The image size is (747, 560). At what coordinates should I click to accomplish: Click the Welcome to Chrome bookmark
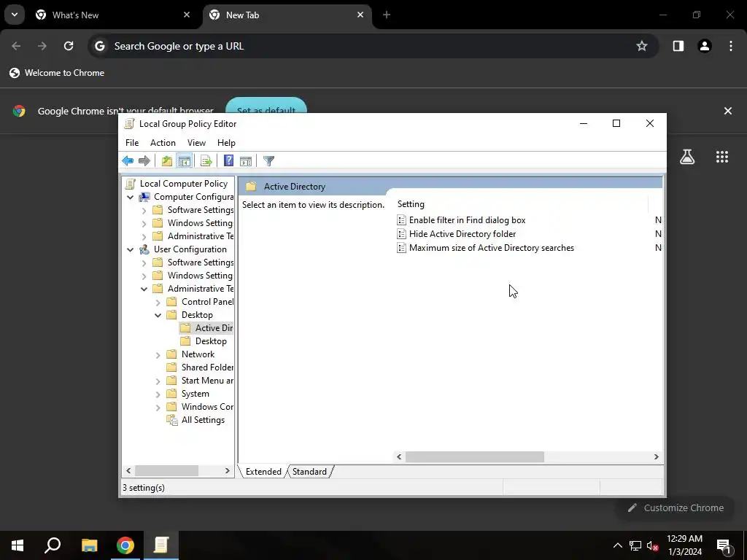pos(57,73)
